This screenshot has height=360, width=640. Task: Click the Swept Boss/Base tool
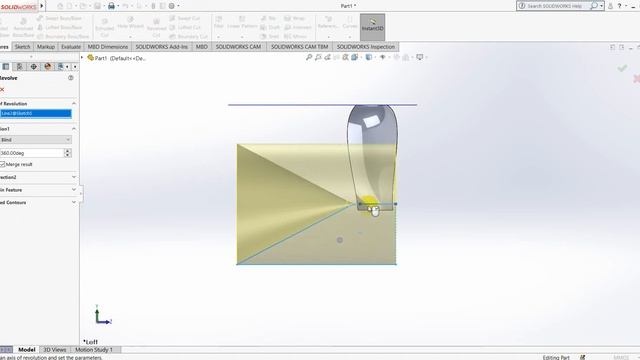click(x=60, y=18)
